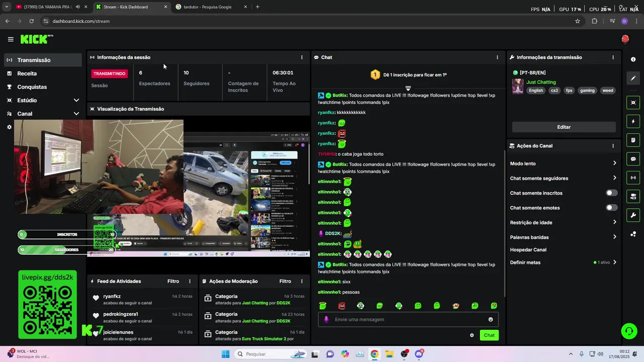Click the purple microphone icon in the message box
Viewport: 644px width, 362px height.
(326, 319)
